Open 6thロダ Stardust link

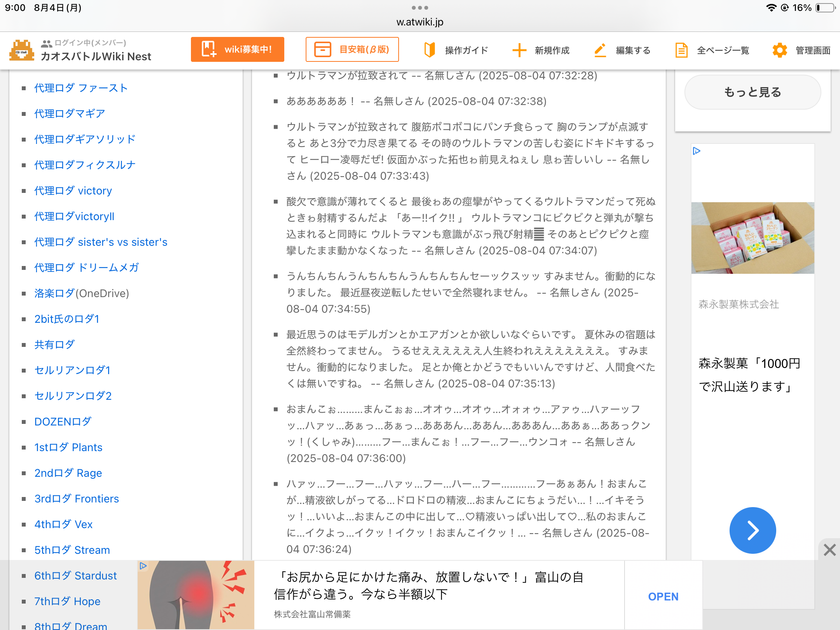coord(75,576)
